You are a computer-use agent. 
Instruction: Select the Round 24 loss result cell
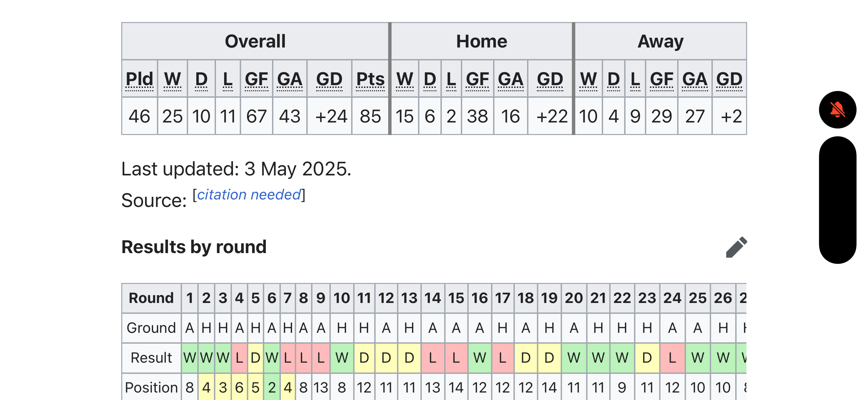pyautogui.click(x=672, y=358)
